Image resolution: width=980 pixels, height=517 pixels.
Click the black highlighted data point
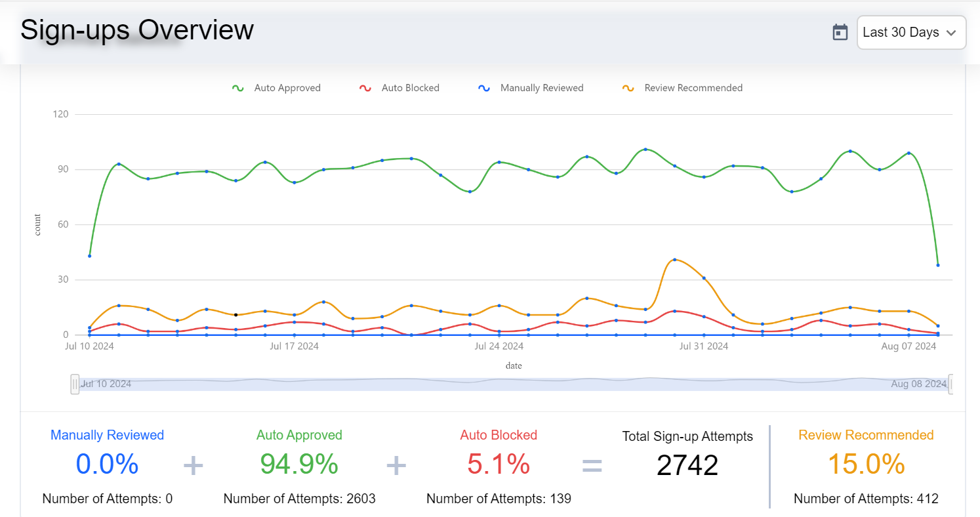coord(235,315)
